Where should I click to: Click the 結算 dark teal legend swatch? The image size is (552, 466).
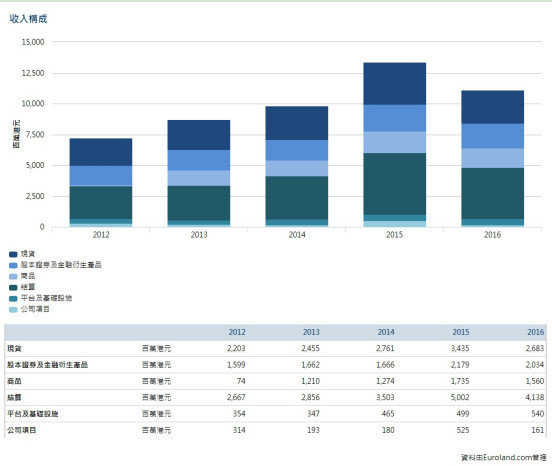13,288
